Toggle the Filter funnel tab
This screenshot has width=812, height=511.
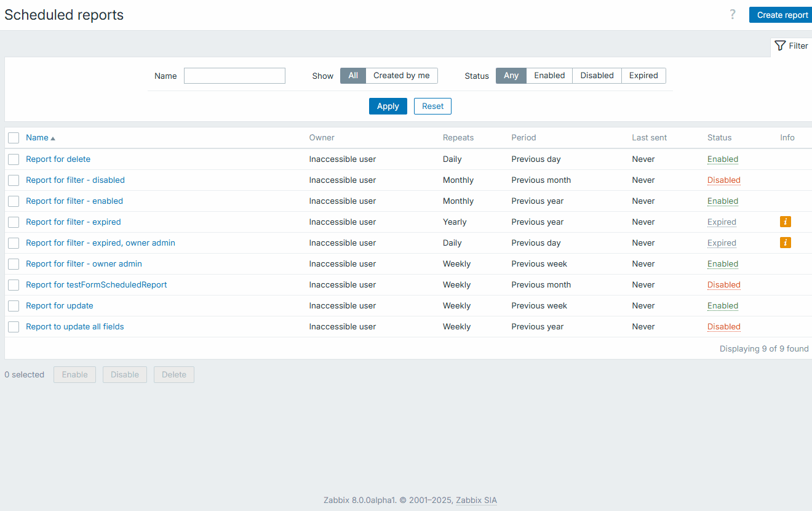[791, 46]
